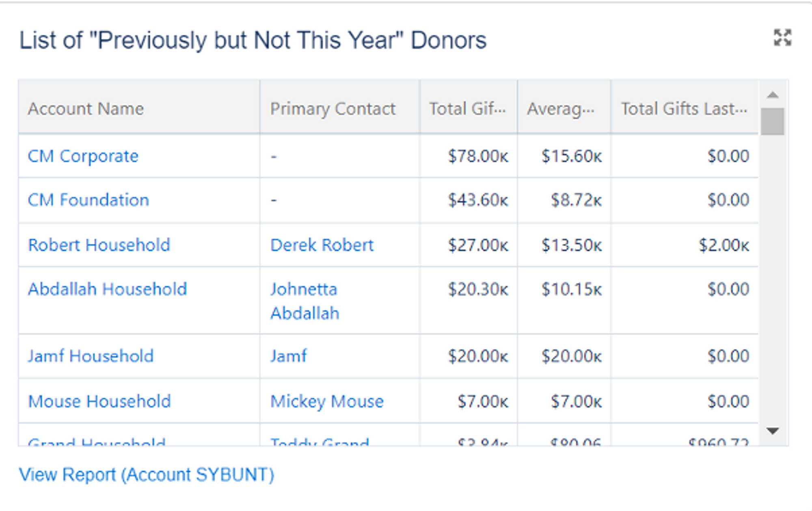The image size is (812, 511).
Task: View Report Account SYBUNT link
Action: 147,474
